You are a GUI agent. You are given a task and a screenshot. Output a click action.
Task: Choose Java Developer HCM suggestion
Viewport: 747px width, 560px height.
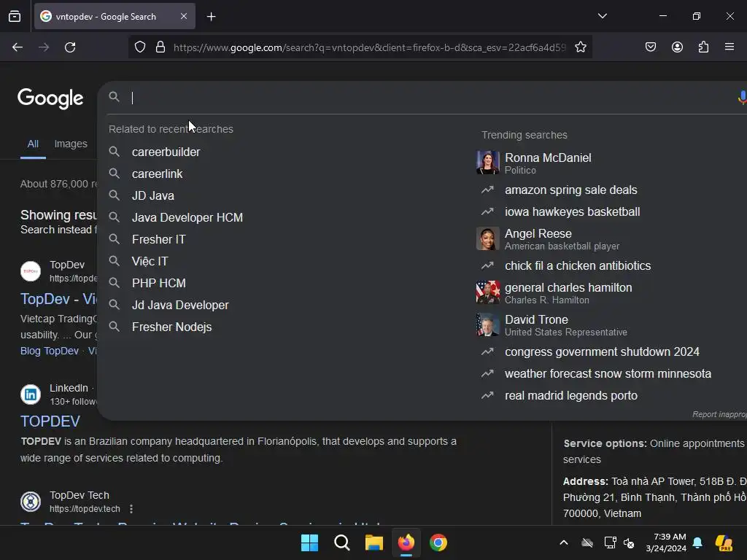(x=187, y=217)
